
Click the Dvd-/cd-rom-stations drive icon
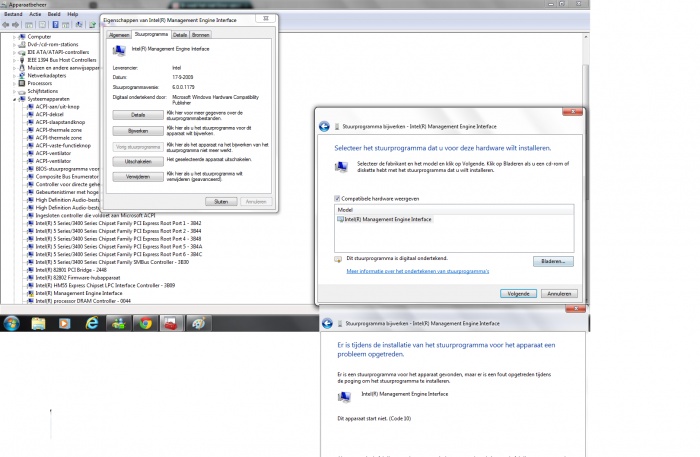22,44
